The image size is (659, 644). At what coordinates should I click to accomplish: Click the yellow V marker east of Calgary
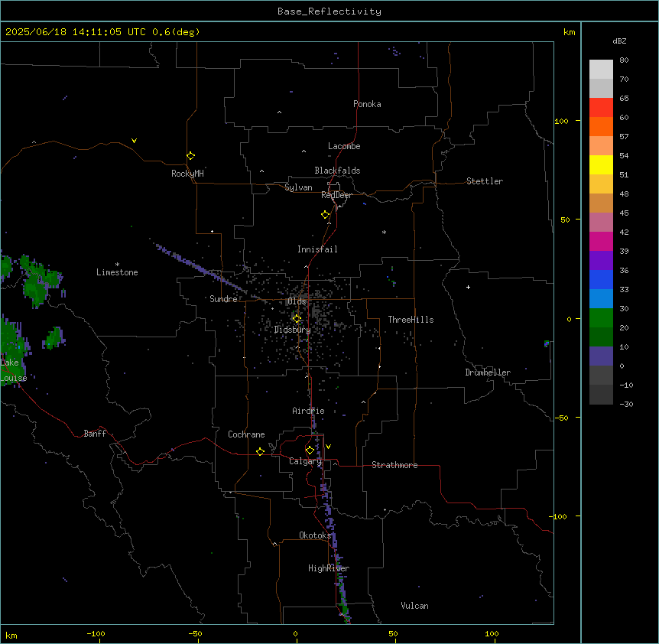[328, 447]
